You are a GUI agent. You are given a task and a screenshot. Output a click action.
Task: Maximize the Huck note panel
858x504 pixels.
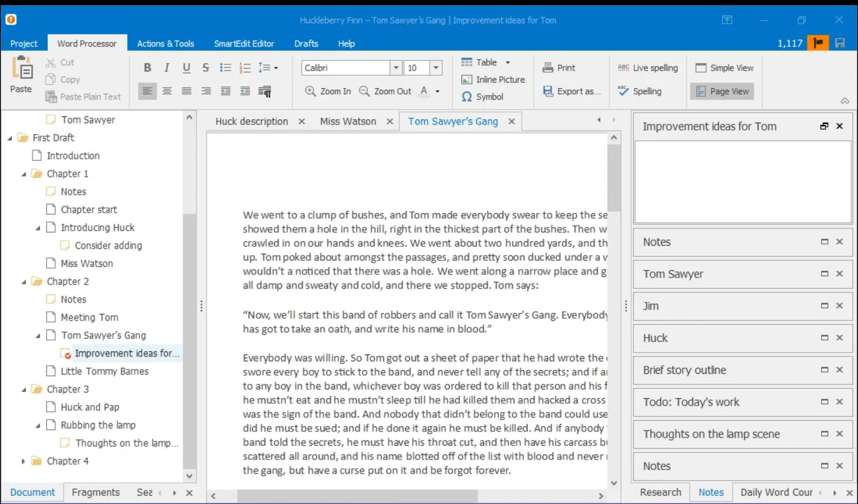pos(824,338)
